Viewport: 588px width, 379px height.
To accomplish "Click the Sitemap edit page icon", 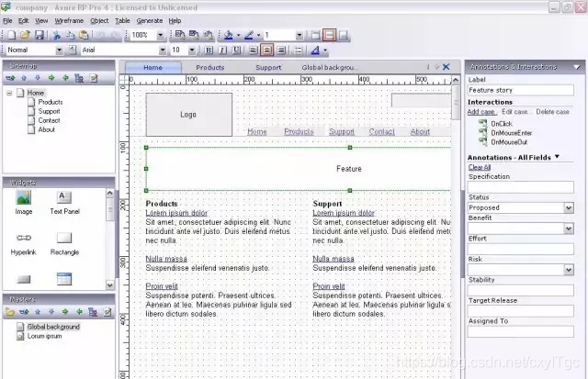I will 94,78.
